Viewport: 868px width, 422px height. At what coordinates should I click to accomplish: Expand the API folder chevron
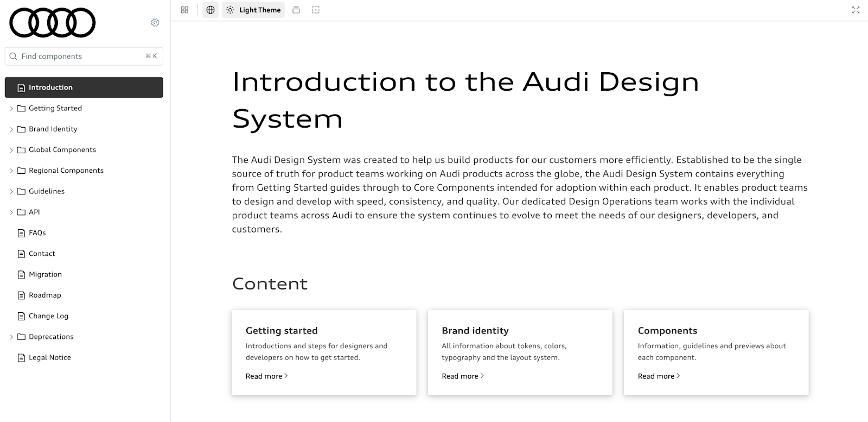coord(11,212)
